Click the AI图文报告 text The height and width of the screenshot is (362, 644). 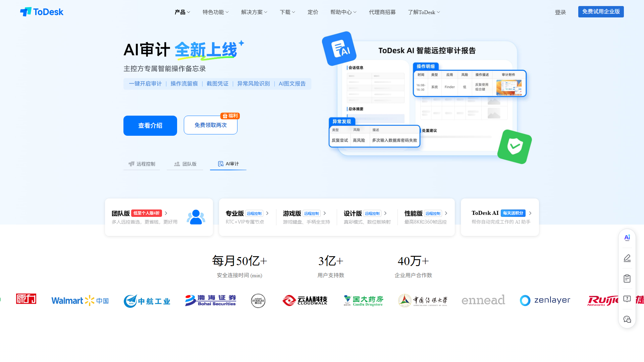click(292, 84)
